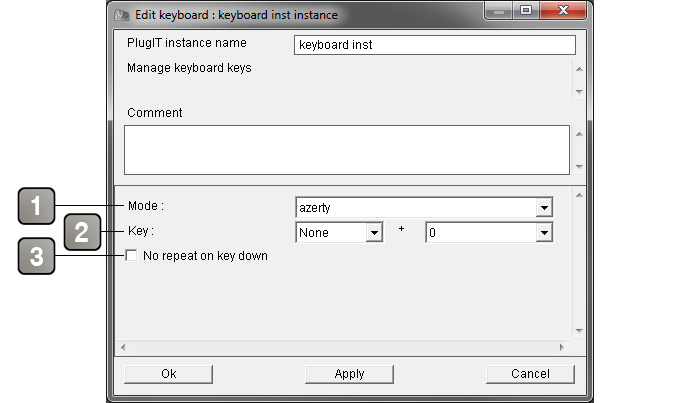Click the up arrow beside Comment box
Screen dimensions: 700x403
pos(579,134)
